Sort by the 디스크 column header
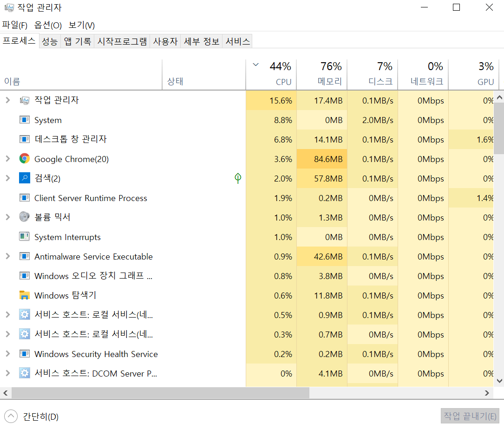Screen dimensions: 504x429 point(373,75)
